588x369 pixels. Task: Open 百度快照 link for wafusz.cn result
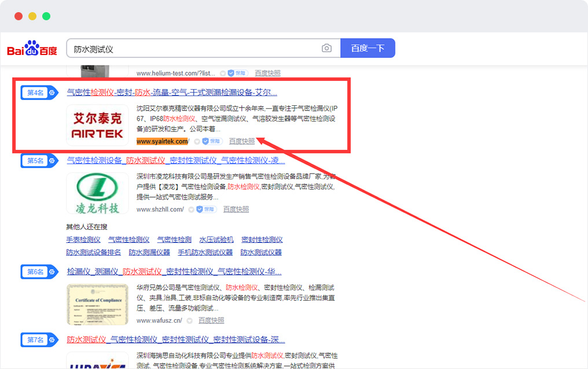click(x=211, y=320)
